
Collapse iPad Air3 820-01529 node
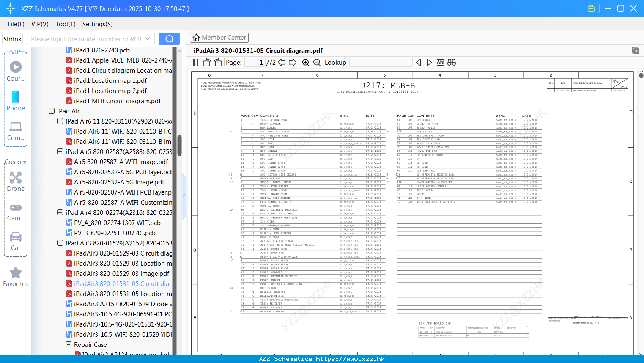(x=60, y=243)
